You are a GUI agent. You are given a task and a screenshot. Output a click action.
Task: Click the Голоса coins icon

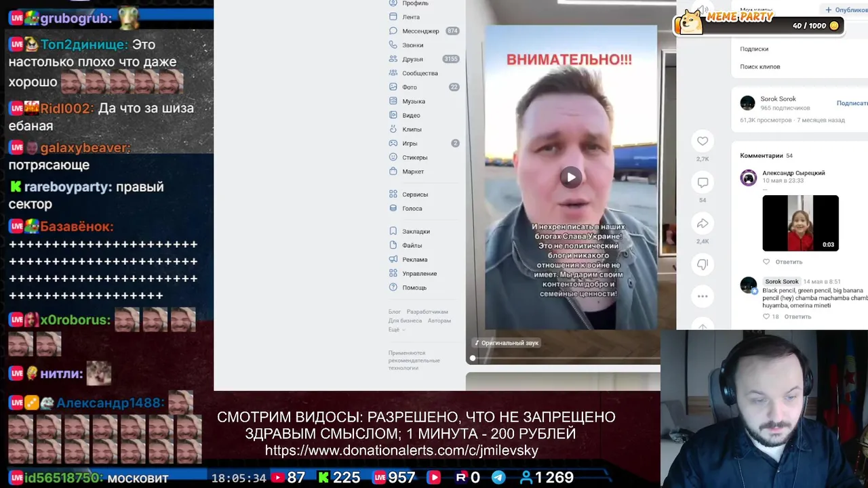pyautogui.click(x=393, y=209)
